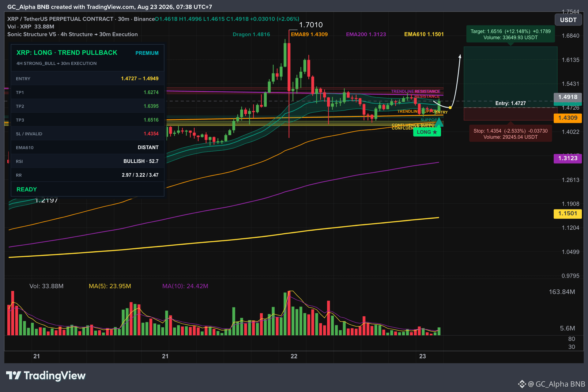This screenshot has height=392, width=588.
Task: Click the RSI 'BULLISH · 52.7' value
Action: [x=141, y=161]
